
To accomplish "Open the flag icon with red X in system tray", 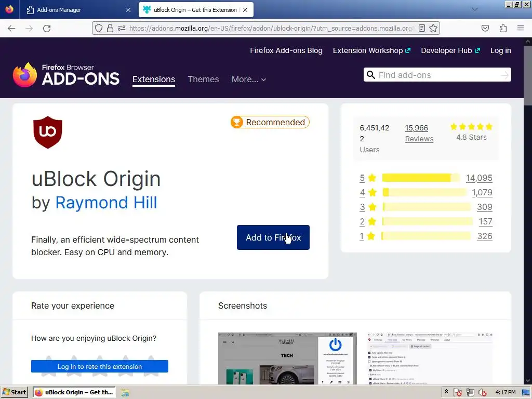I will click(x=458, y=392).
